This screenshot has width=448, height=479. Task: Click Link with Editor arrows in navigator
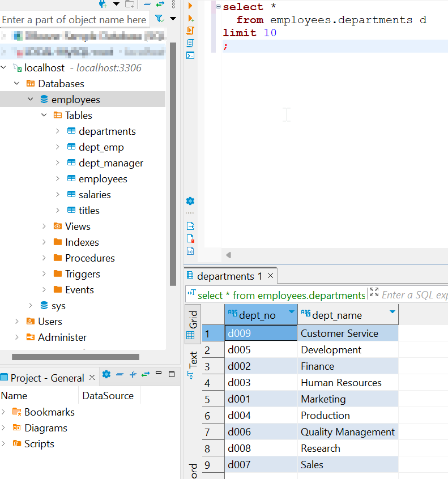tap(160, 4)
